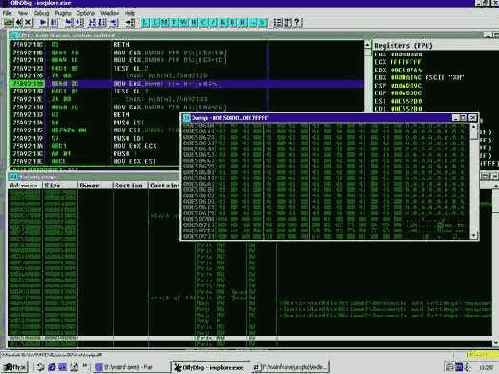Click the Appearance options toolbar icon
499x374 pixels.
tap(288, 23)
